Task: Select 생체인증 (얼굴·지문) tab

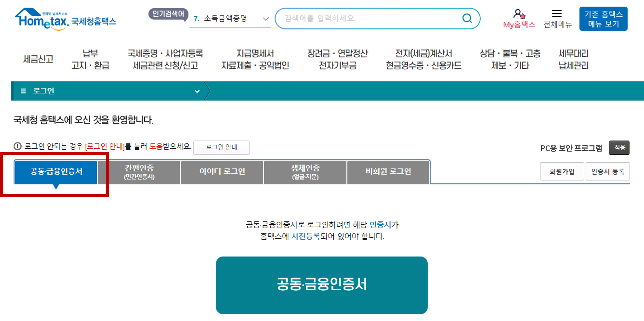Action: (x=305, y=172)
